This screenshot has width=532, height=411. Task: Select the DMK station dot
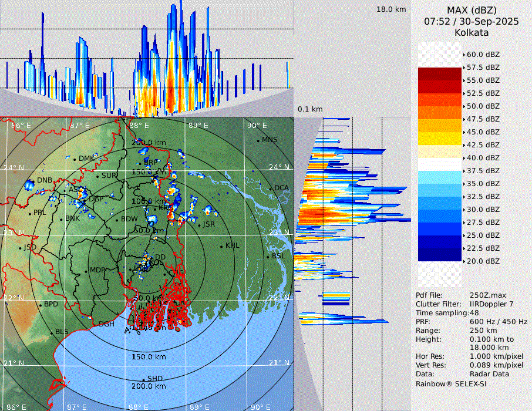click(x=75, y=159)
